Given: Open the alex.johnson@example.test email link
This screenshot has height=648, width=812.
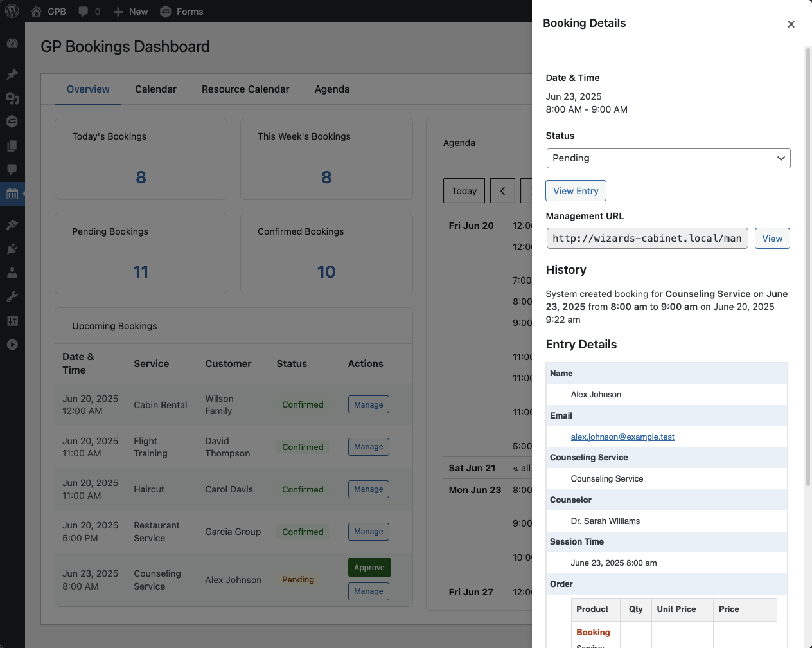Looking at the screenshot, I should point(622,437).
